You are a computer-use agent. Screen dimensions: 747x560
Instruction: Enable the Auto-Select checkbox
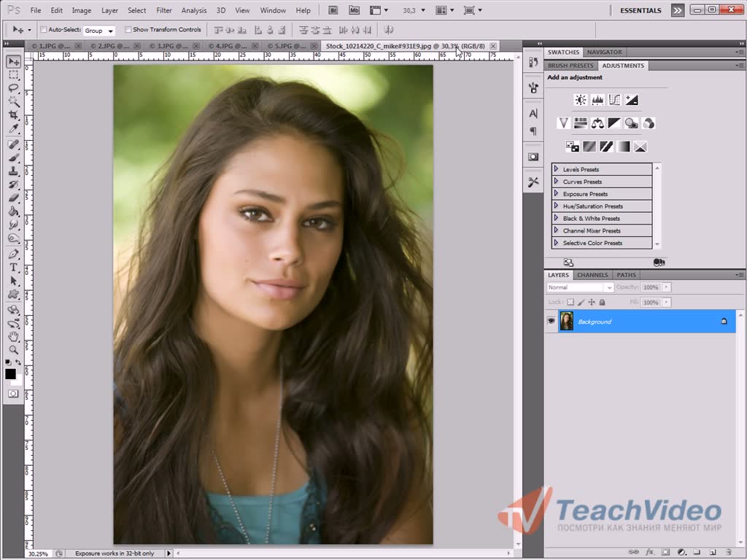pos(43,30)
